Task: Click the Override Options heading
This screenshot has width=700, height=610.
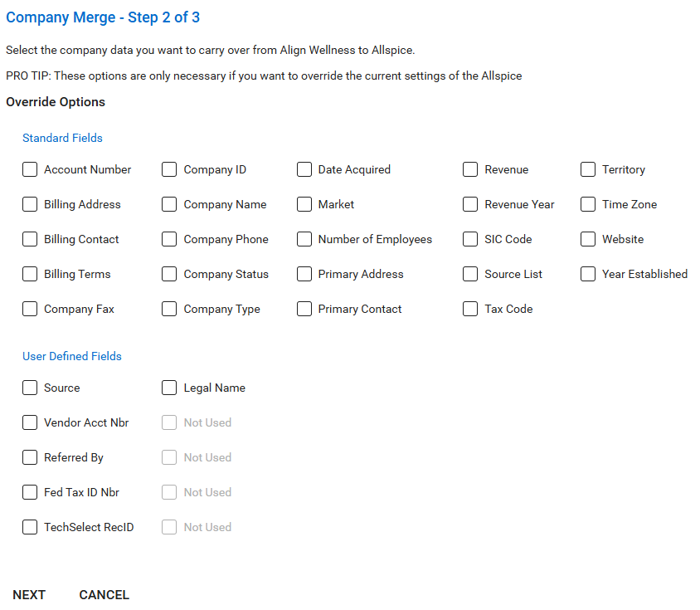Action: (56, 102)
